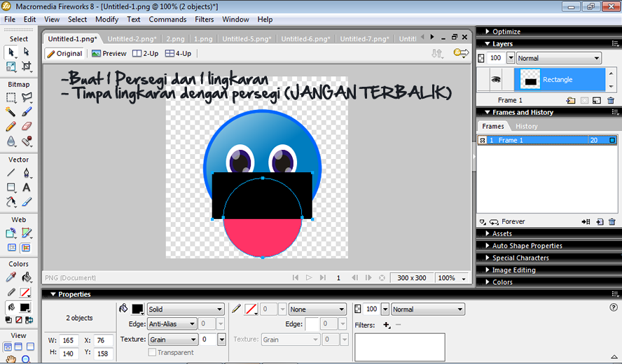Viewport: 622px width, 364px height.
Task: Open Properties blend mode Normal dropdown
Action: [427, 309]
